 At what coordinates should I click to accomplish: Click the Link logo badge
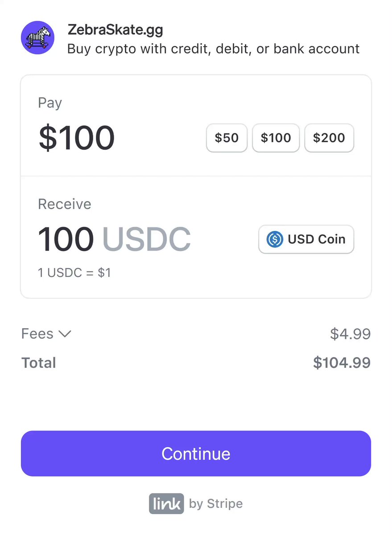(166, 504)
